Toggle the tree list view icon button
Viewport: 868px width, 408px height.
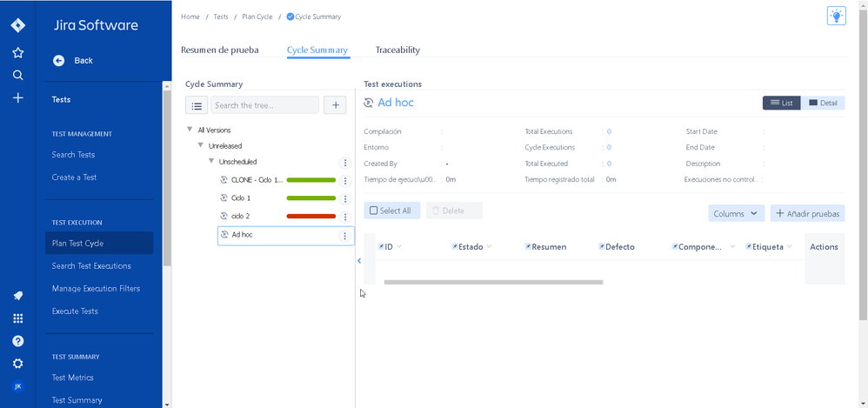(197, 104)
